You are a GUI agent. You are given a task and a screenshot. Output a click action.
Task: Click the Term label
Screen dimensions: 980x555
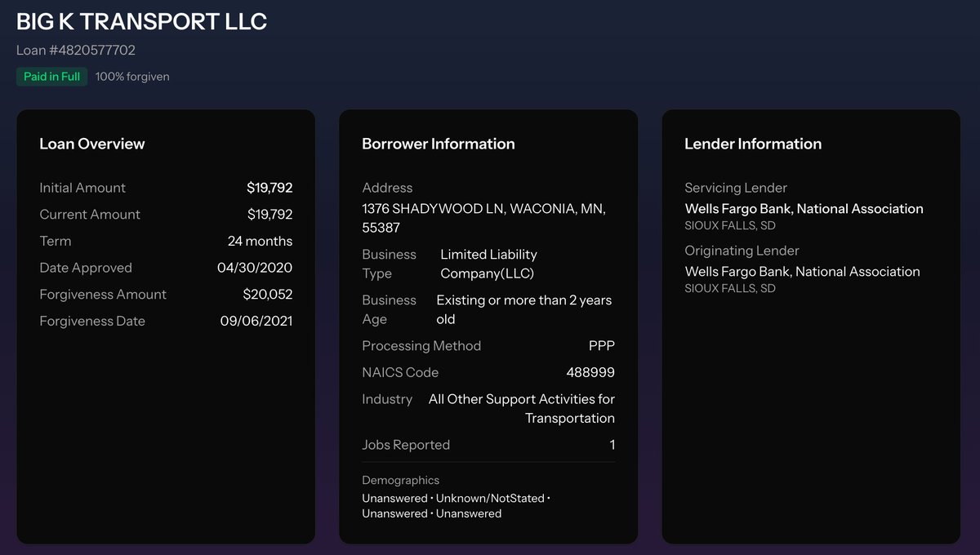pyautogui.click(x=56, y=242)
